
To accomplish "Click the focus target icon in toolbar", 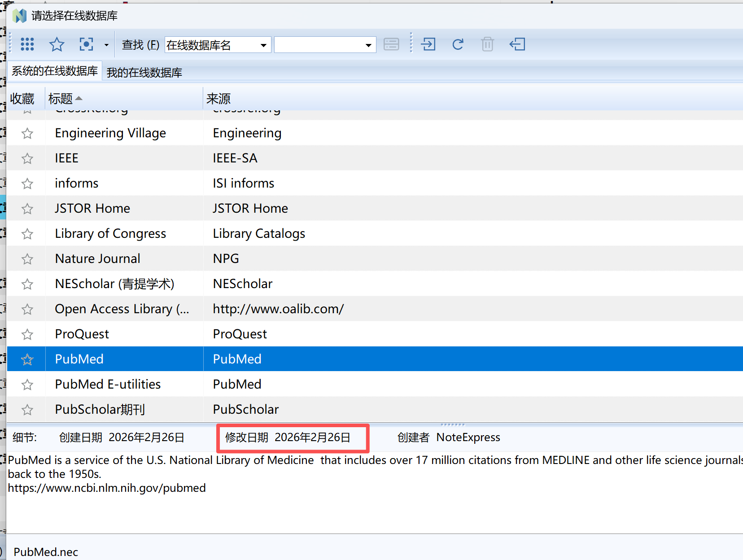I will pyautogui.click(x=86, y=44).
